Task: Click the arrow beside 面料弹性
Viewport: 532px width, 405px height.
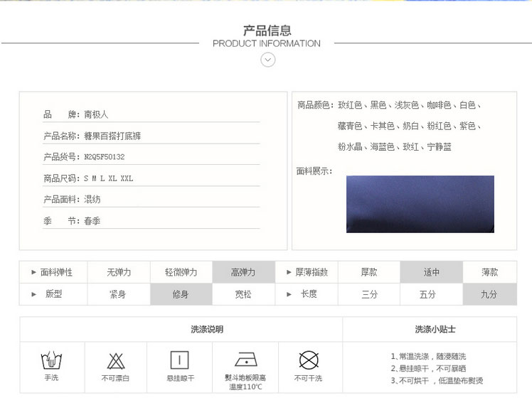Action: (33, 272)
